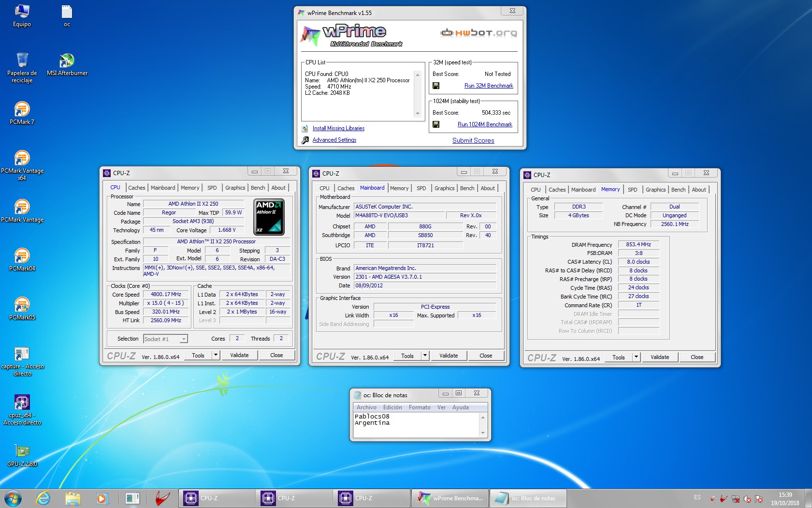The image size is (812, 508).
Task: Launch PCMark04 desktop shortcut
Action: (22, 259)
